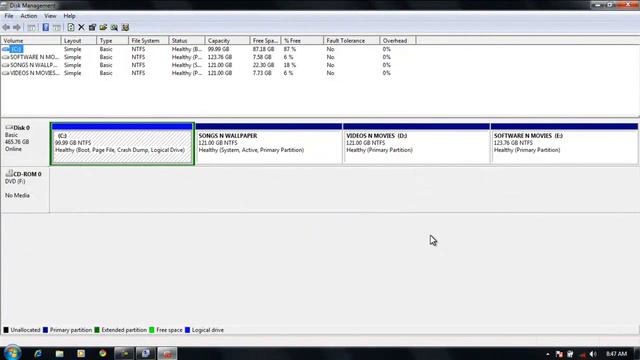Image resolution: width=640 pixels, height=360 pixels.
Task: Click the last icon on the toolbar
Action: tap(125, 27)
